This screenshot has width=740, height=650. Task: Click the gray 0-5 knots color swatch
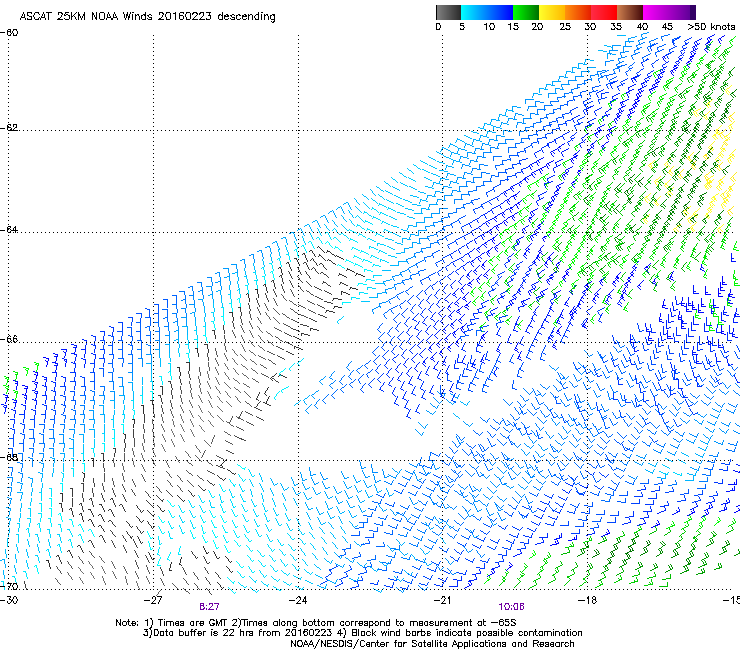click(448, 12)
